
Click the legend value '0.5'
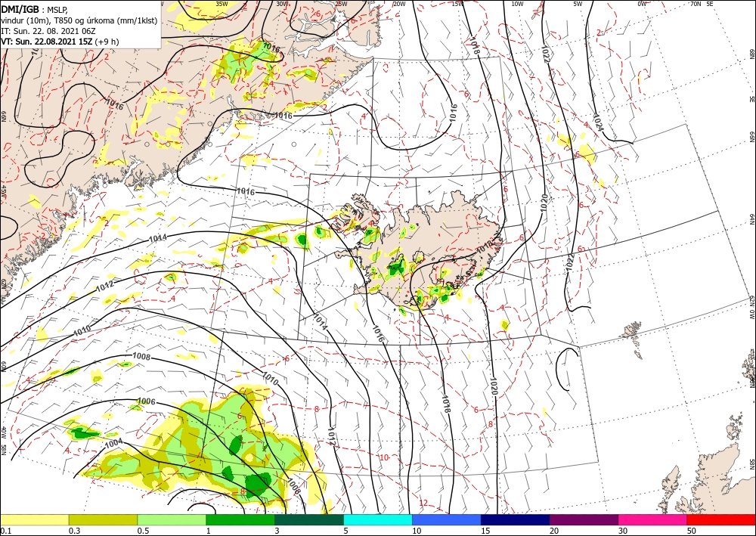point(143,531)
